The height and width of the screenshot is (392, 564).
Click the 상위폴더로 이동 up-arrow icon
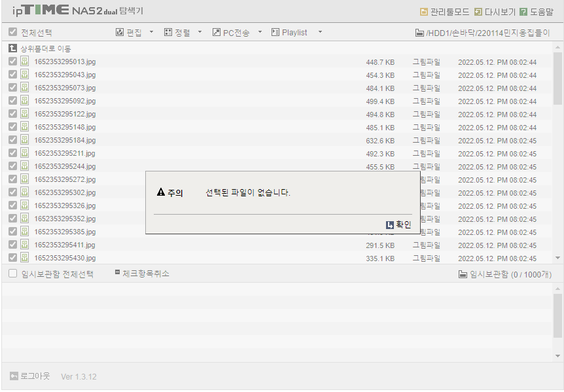click(12, 48)
